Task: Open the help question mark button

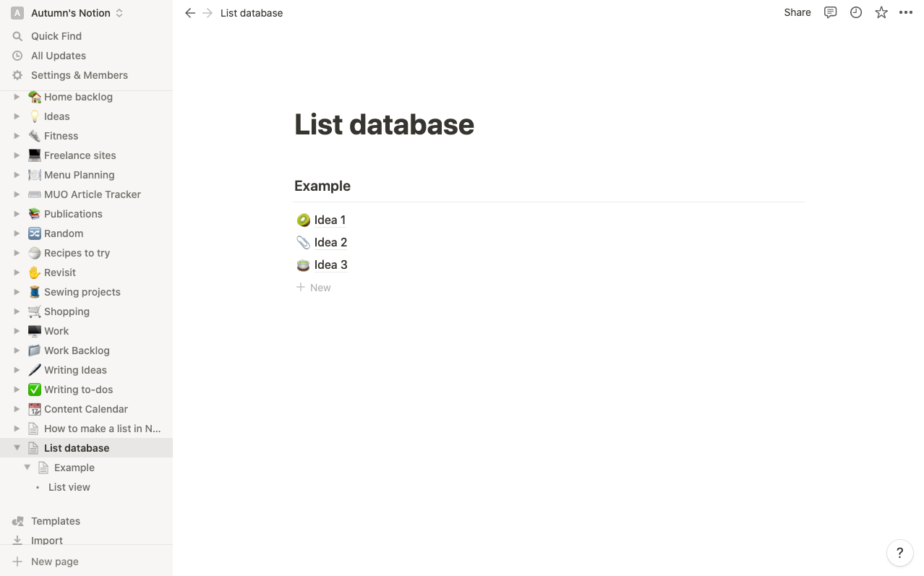Action: 899,554
